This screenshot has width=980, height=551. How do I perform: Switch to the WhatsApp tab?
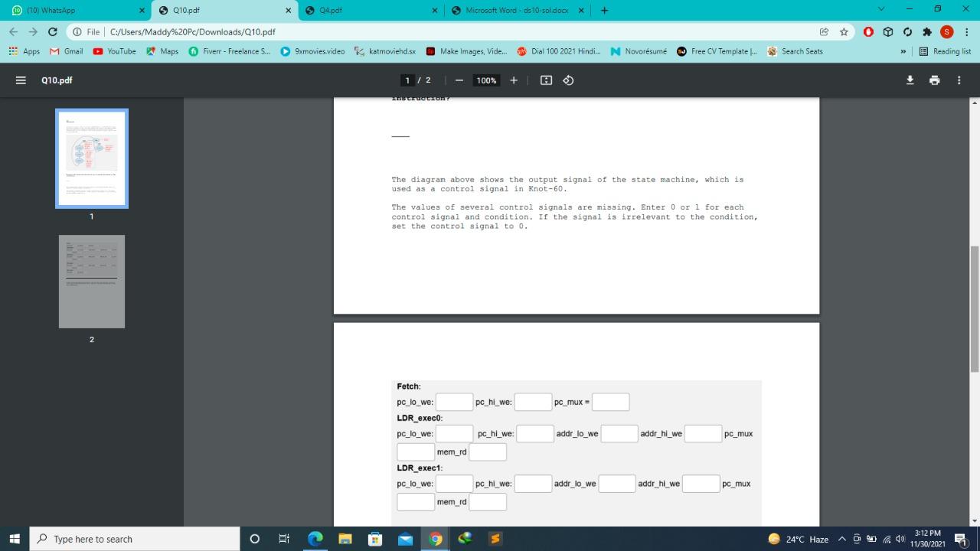pos(77,11)
